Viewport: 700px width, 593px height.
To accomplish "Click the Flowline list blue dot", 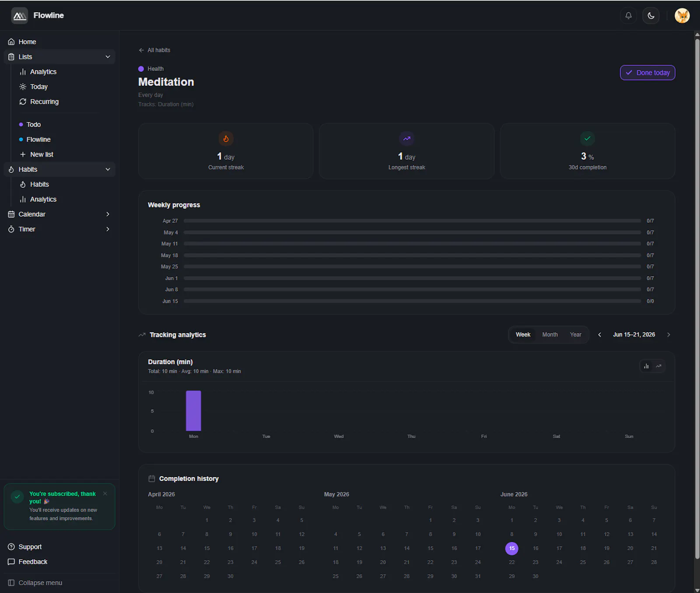I will (x=21, y=140).
